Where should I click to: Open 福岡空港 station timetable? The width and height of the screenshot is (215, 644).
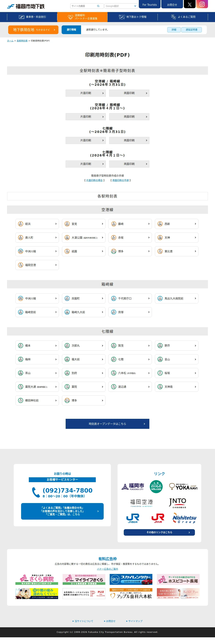coord(37,265)
